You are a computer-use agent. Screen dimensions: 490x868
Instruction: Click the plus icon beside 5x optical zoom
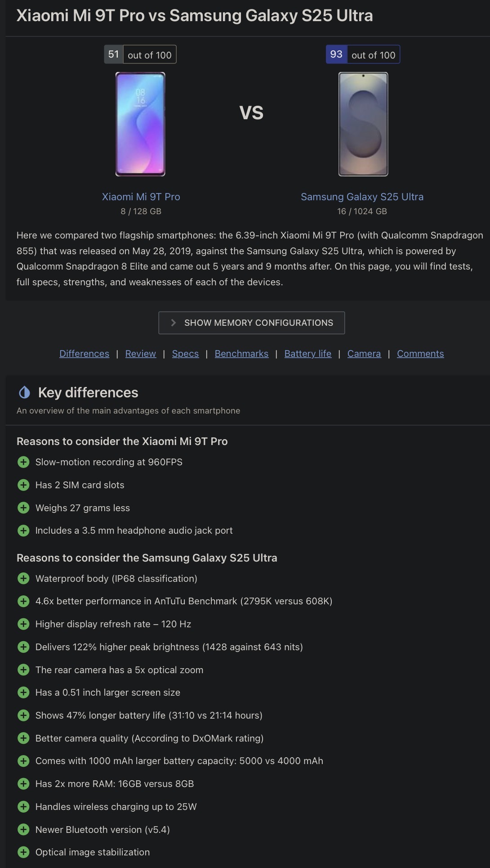point(23,670)
